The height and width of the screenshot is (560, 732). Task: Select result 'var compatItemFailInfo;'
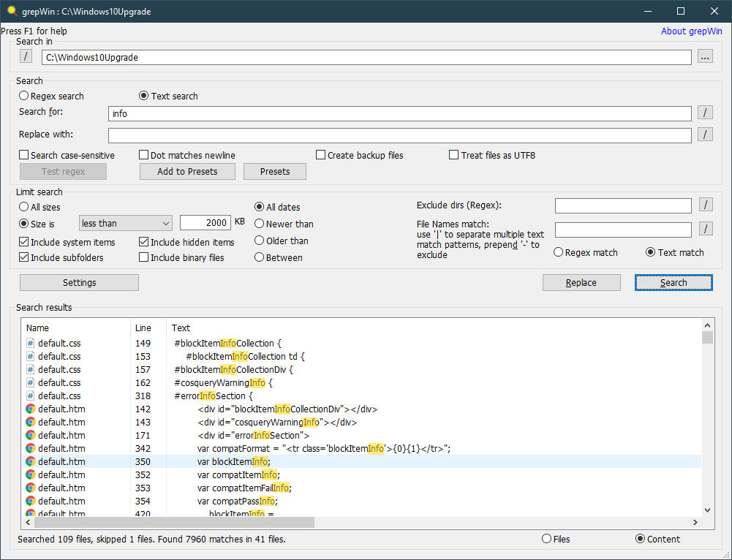point(244,488)
